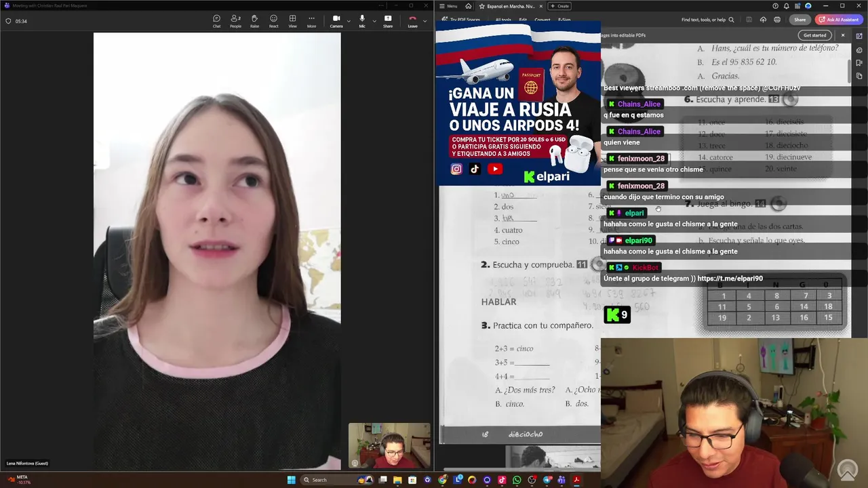Expand Leave options dropdown arrow
This screenshot has width=868, height=488.
click(x=425, y=21)
